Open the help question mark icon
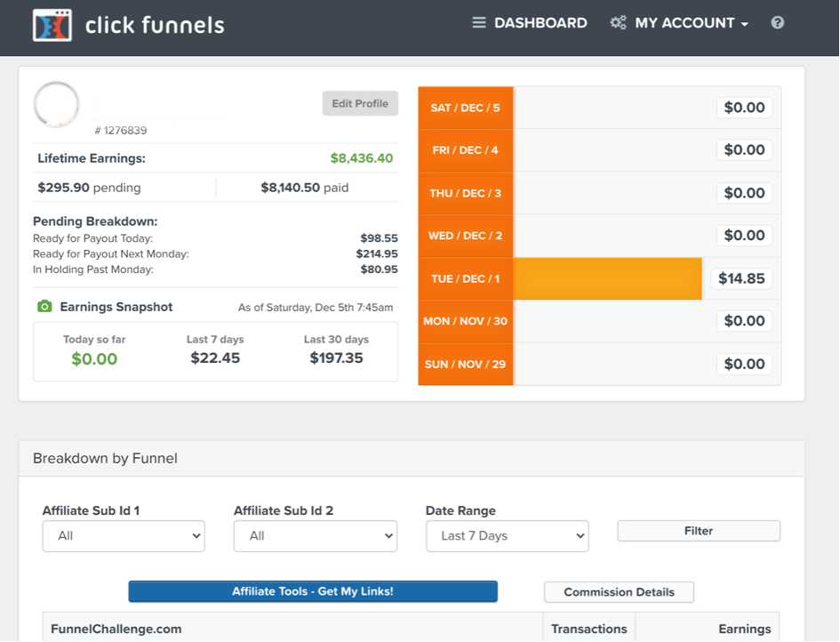This screenshot has height=642, width=840. (777, 22)
